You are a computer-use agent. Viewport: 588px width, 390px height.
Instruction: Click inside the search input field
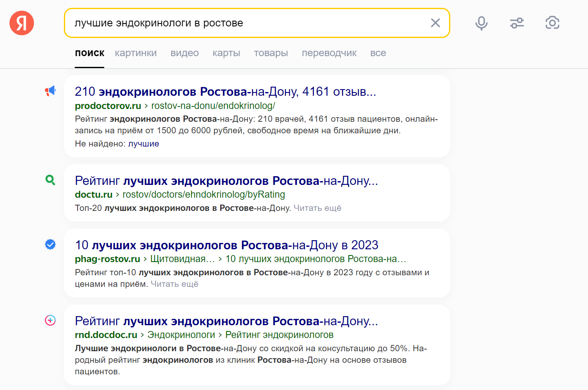[x=247, y=23]
